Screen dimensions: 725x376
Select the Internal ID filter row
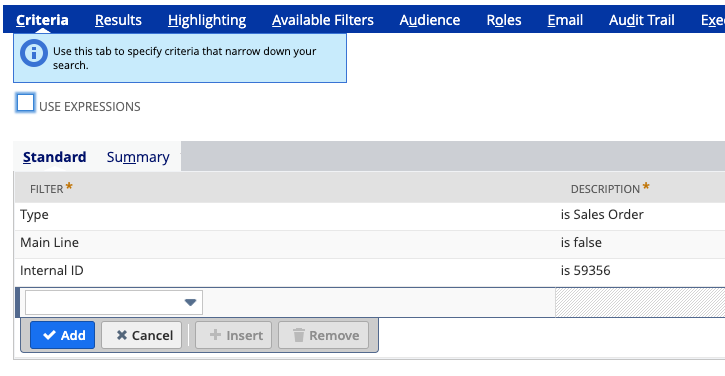point(370,271)
